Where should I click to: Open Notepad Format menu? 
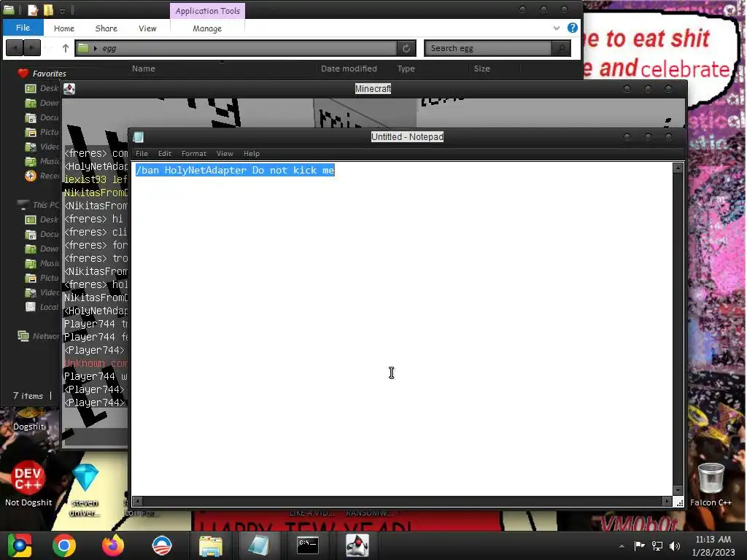pos(193,153)
